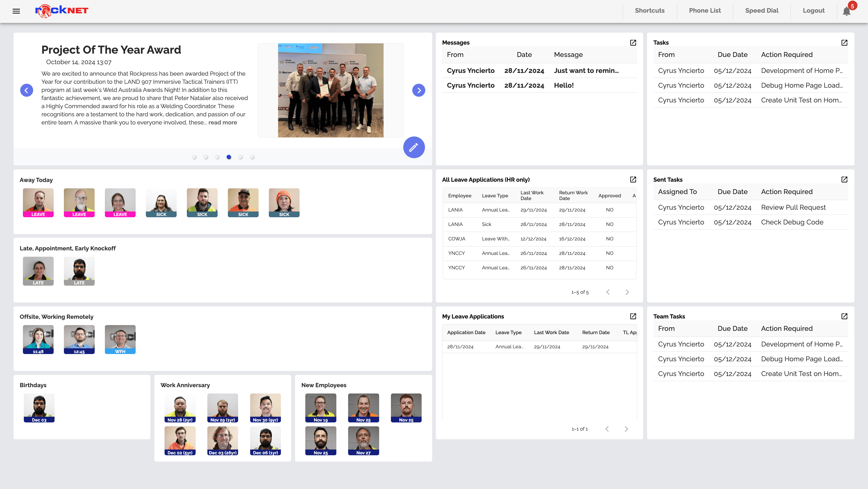Open 'Create Unit Test on Hom...' in Tasks
This screenshot has width=868, height=489.
click(x=750, y=100)
